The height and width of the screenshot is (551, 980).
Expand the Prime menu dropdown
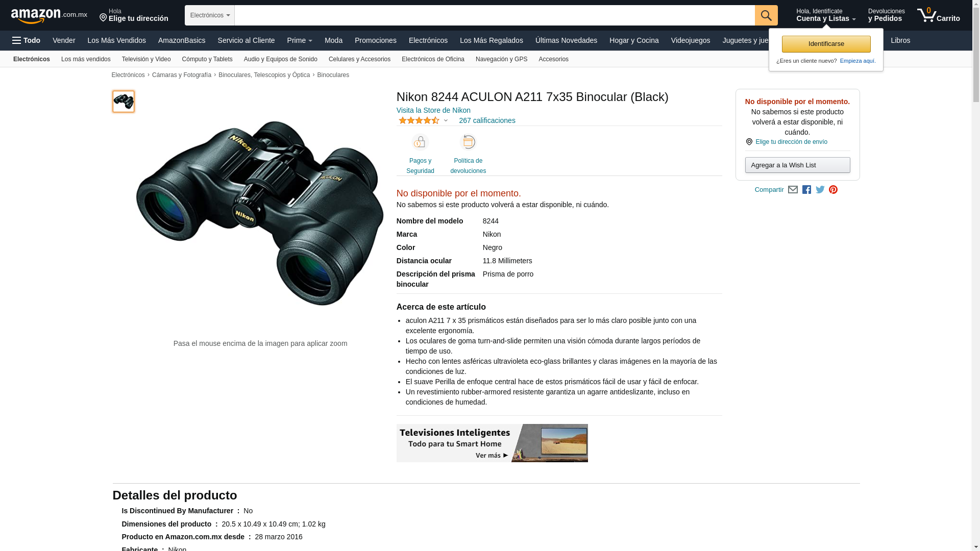300,40
